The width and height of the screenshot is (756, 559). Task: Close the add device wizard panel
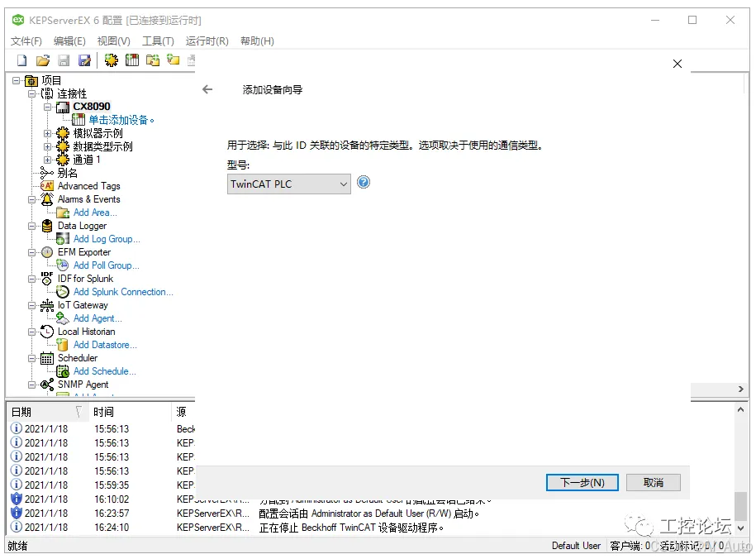coord(677,64)
